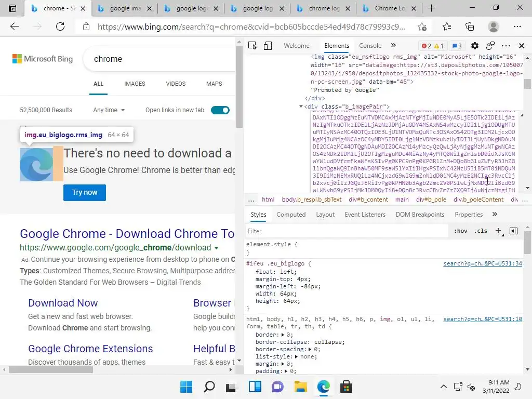Open DevTools settings gear
532x399 pixels.
coord(475,46)
